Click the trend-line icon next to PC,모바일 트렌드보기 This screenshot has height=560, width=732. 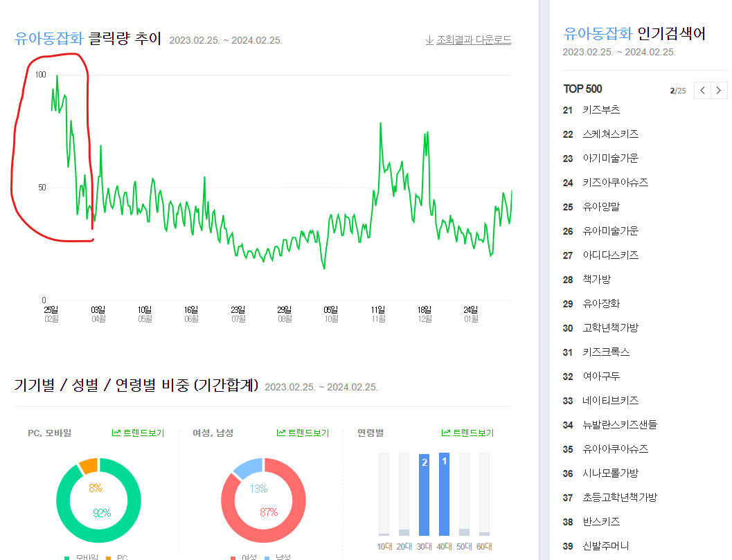click(116, 432)
